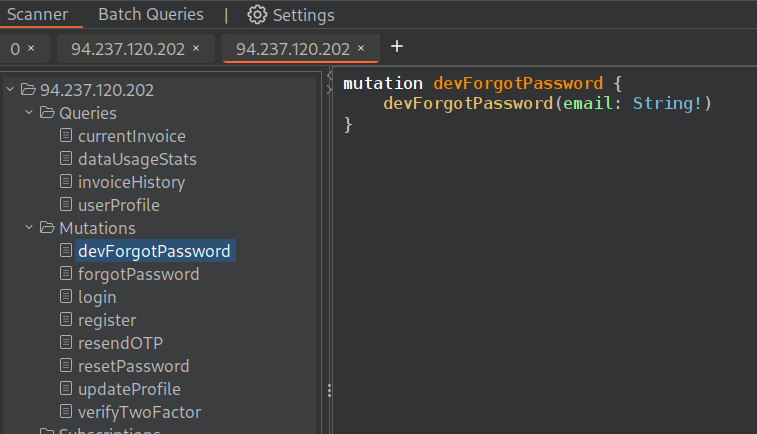The image size is (757, 434).
Task: Collapse the Queries tree node
Action: [29, 113]
